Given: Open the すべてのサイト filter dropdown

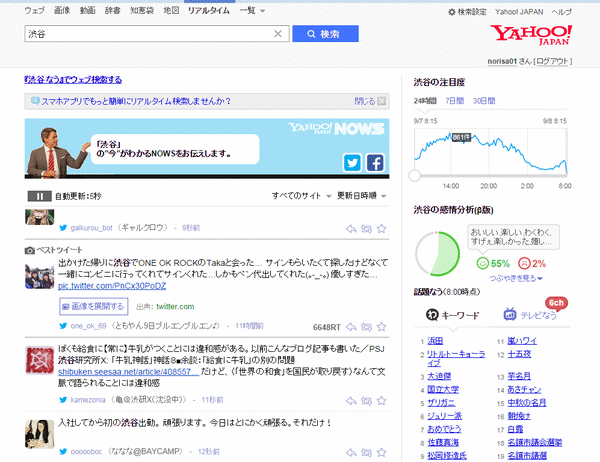Looking at the screenshot, I should tap(302, 196).
